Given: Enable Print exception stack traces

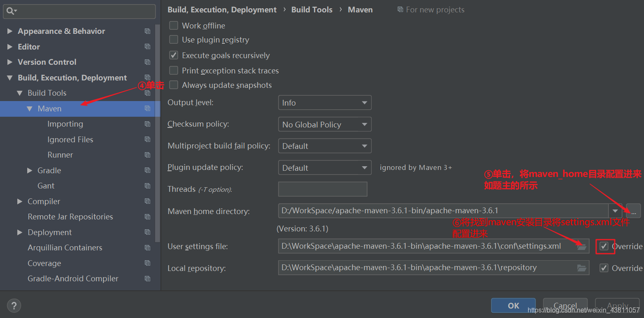Looking at the screenshot, I should [174, 71].
